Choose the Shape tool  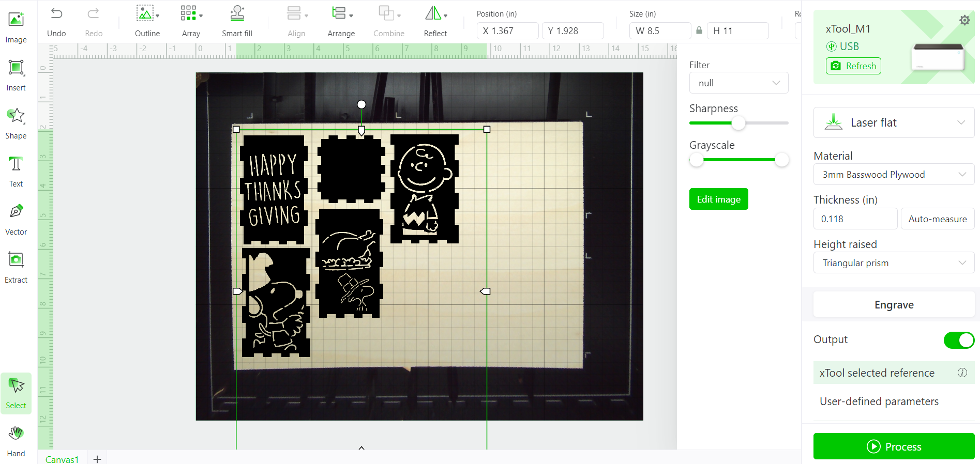pos(16,123)
